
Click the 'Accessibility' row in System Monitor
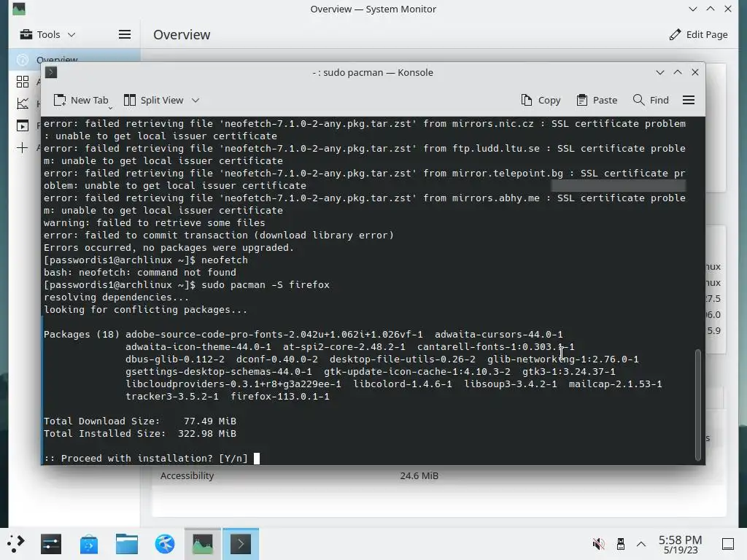tap(438, 475)
